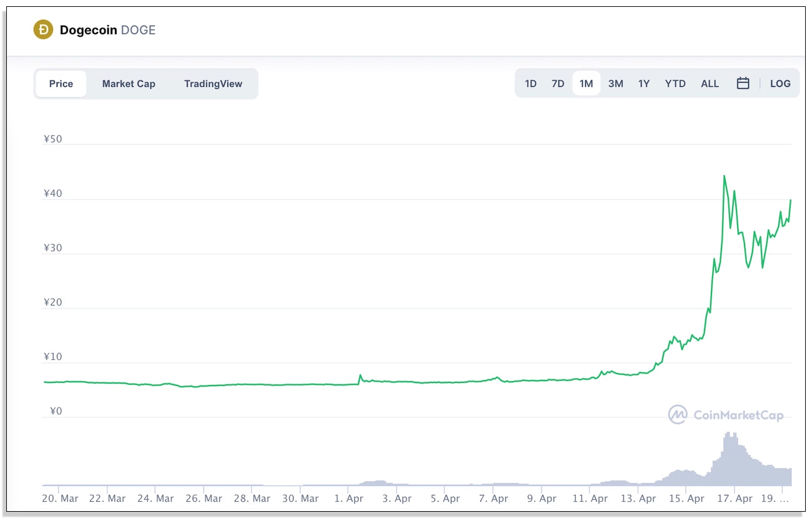The image size is (812, 518).
Task: Click the 24. Mar date label
Action: pyautogui.click(x=156, y=499)
